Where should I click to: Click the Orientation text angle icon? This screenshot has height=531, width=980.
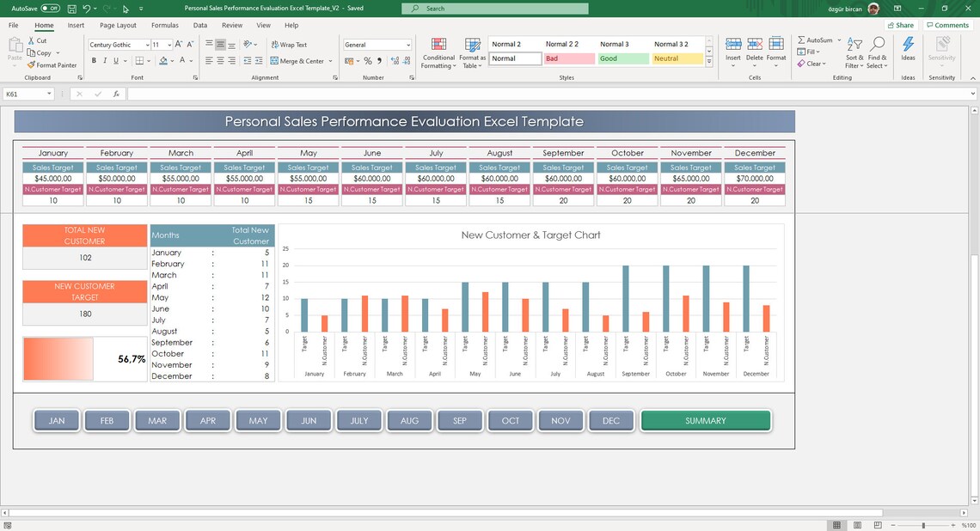pyautogui.click(x=248, y=45)
